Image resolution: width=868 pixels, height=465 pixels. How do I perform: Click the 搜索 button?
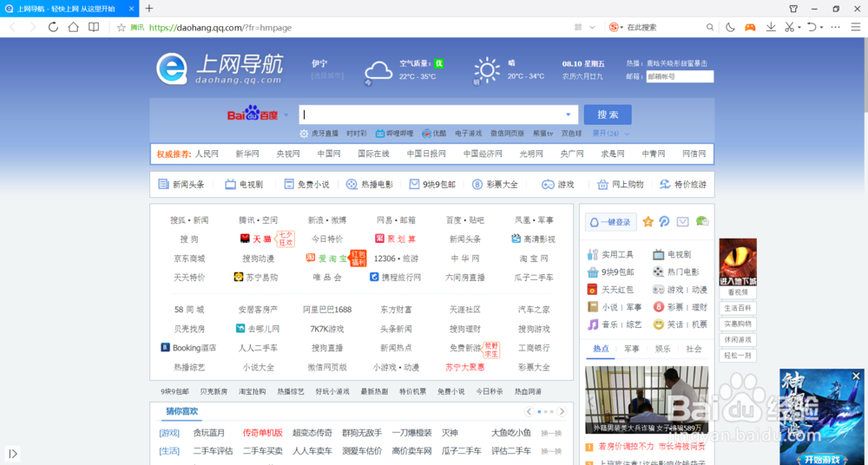tap(608, 115)
